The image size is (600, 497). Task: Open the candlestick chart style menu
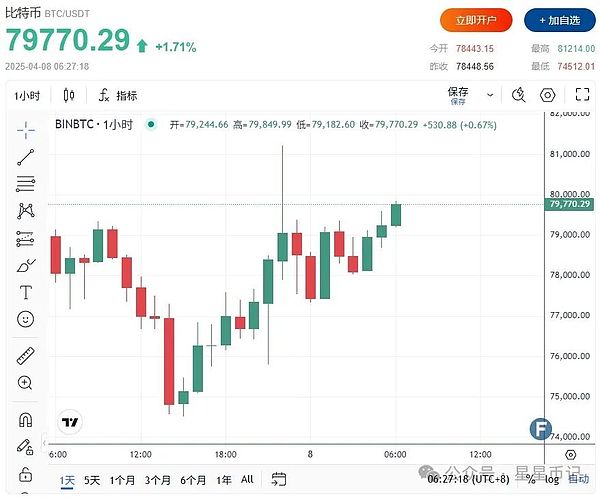pyautogui.click(x=69, y=96)
